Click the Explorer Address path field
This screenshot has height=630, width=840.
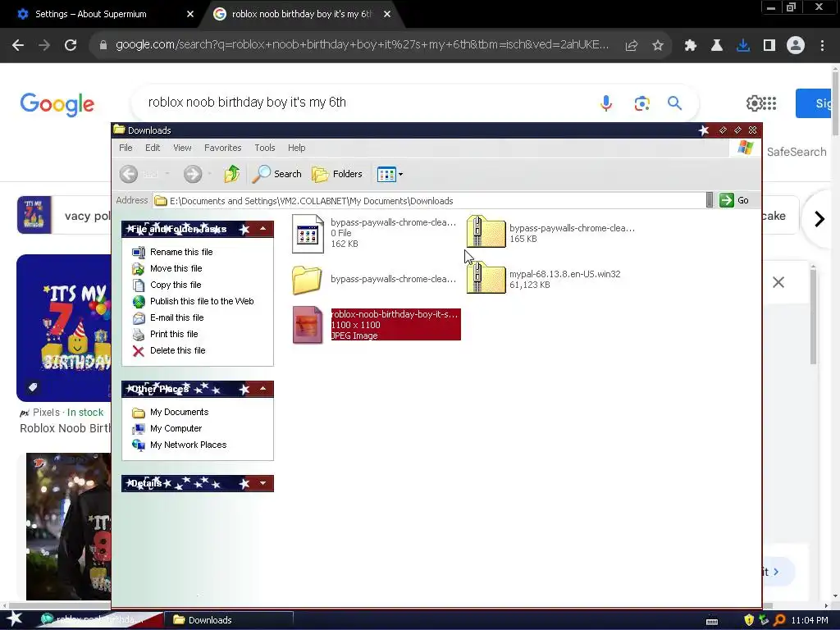[x=428, y=201]
